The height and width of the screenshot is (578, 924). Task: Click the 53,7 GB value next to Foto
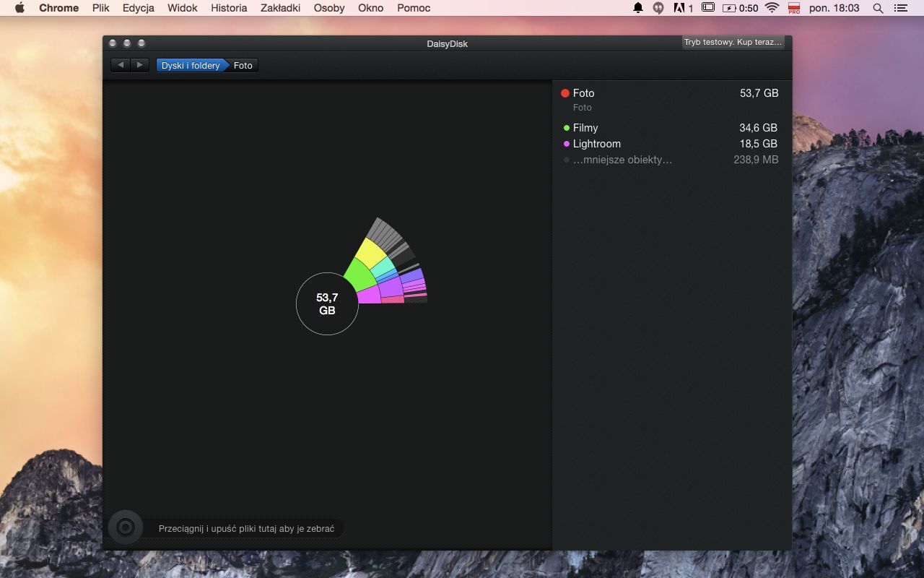759,93
